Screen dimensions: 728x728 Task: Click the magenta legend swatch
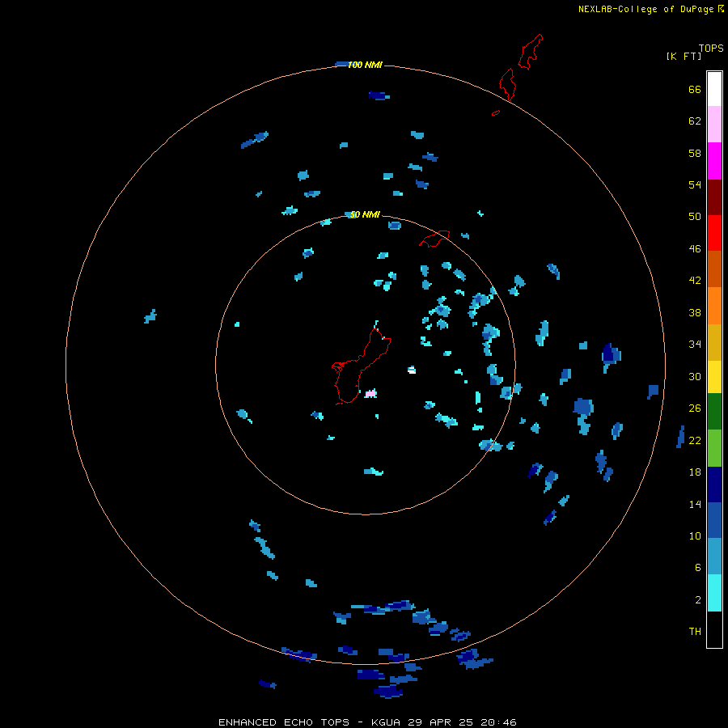(x=714, y=161)
